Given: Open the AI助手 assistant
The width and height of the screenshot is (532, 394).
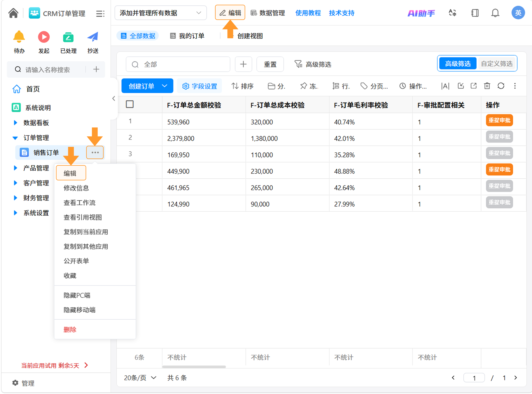Looking at the screenshot, I should [421, 13].
